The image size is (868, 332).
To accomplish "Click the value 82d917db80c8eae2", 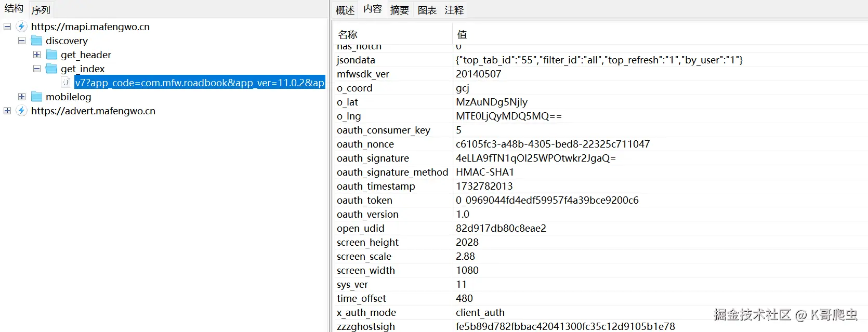I will point(501,228).
